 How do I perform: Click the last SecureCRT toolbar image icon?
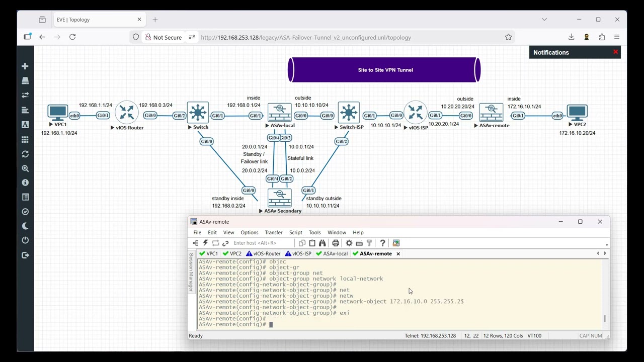(396, 243)
